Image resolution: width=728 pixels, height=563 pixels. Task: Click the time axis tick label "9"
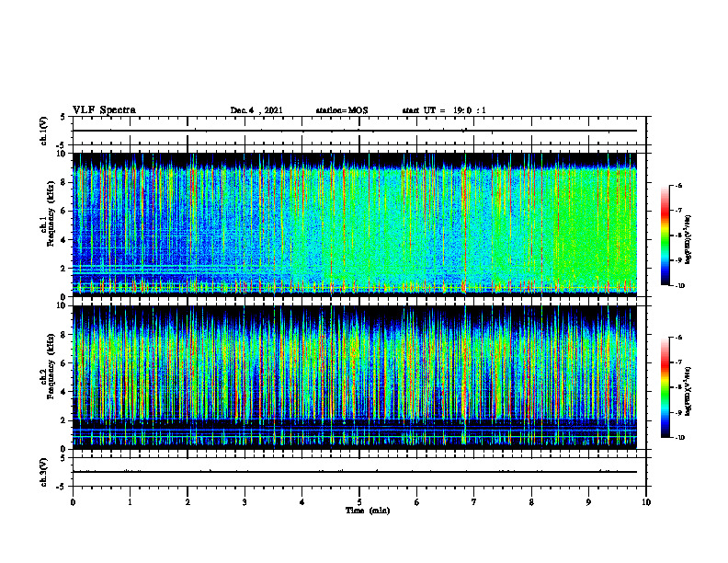coord(588,502)
